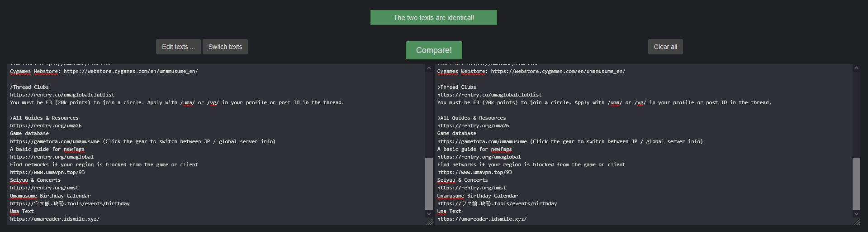Viewport: 868px width, 232px height.
Task: Click '>All Guides & Resources' in right text
Action: 472,118
